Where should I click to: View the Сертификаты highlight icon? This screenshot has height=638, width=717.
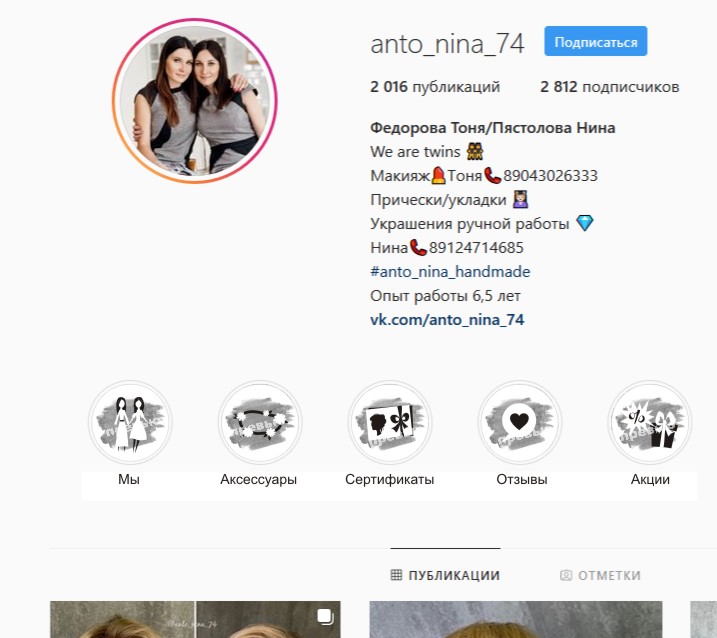tap(390, 423)
